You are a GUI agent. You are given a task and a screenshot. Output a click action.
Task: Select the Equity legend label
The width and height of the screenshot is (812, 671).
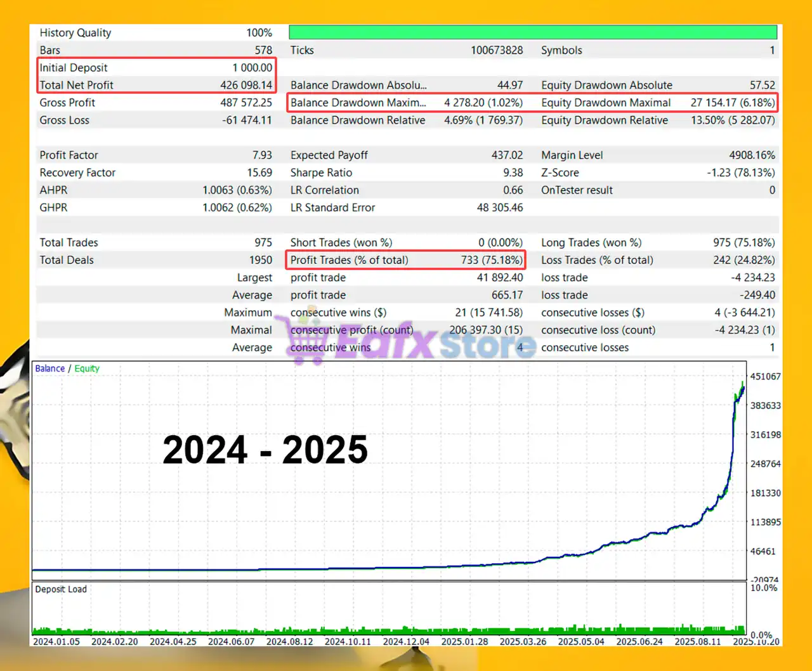coord(87,368)
